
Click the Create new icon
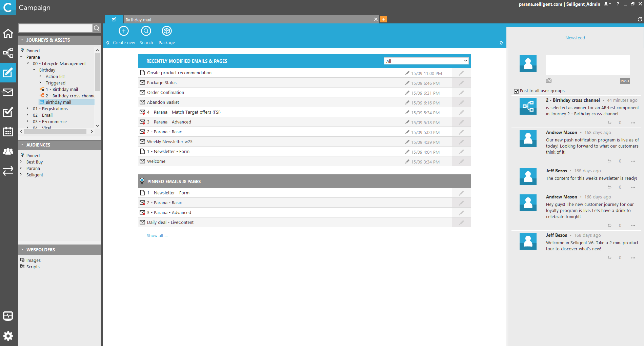(x=124, y=31)
